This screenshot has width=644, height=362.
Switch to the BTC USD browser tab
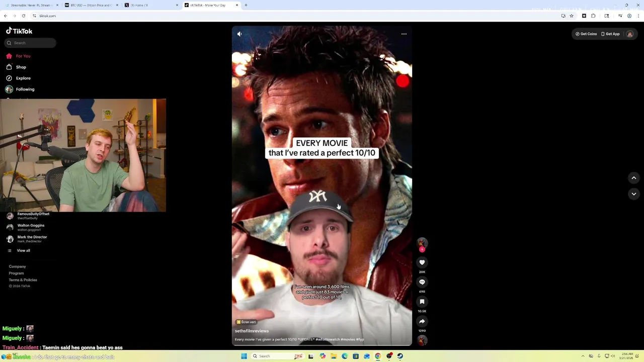tap(91, 5)
